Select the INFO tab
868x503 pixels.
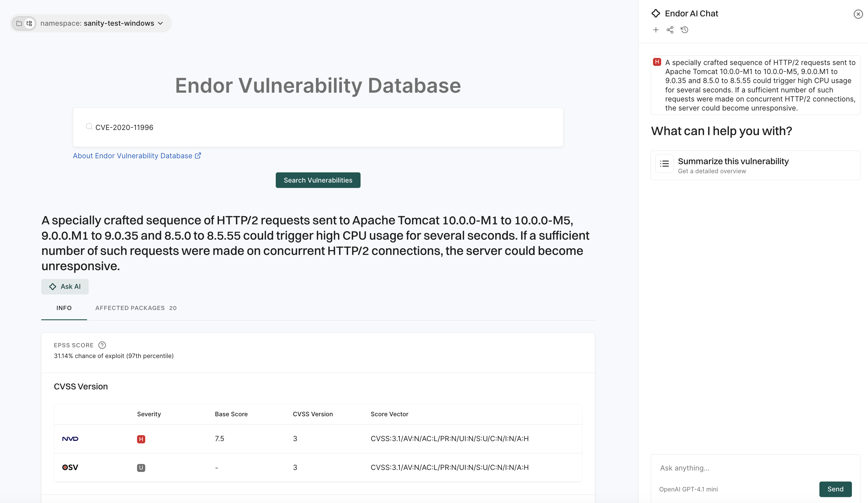(x=64, y=308)
